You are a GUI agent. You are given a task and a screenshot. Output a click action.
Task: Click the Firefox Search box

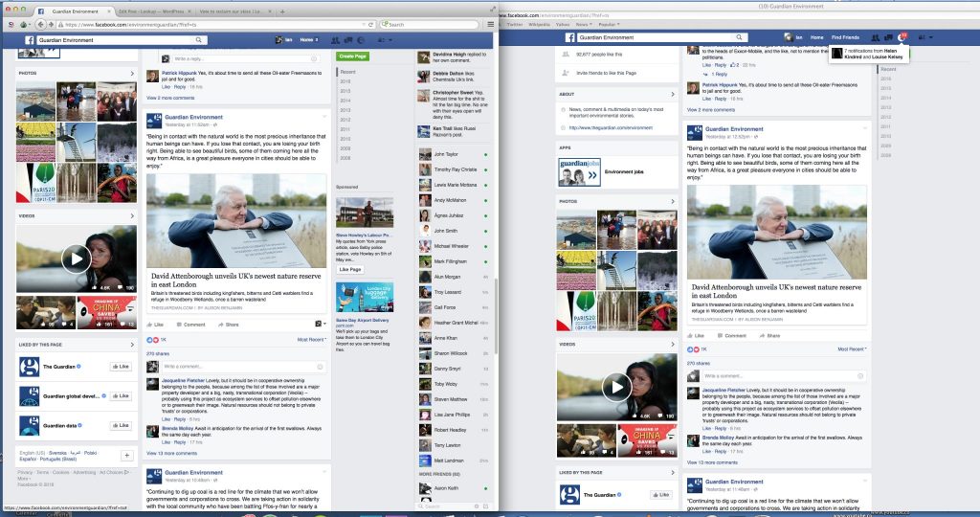tap(429, 24)
